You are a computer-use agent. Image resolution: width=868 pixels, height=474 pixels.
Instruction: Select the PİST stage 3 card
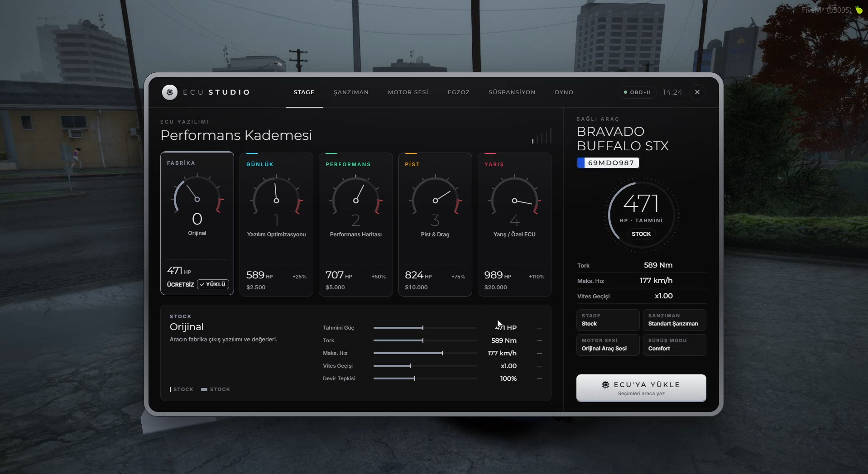435,225
